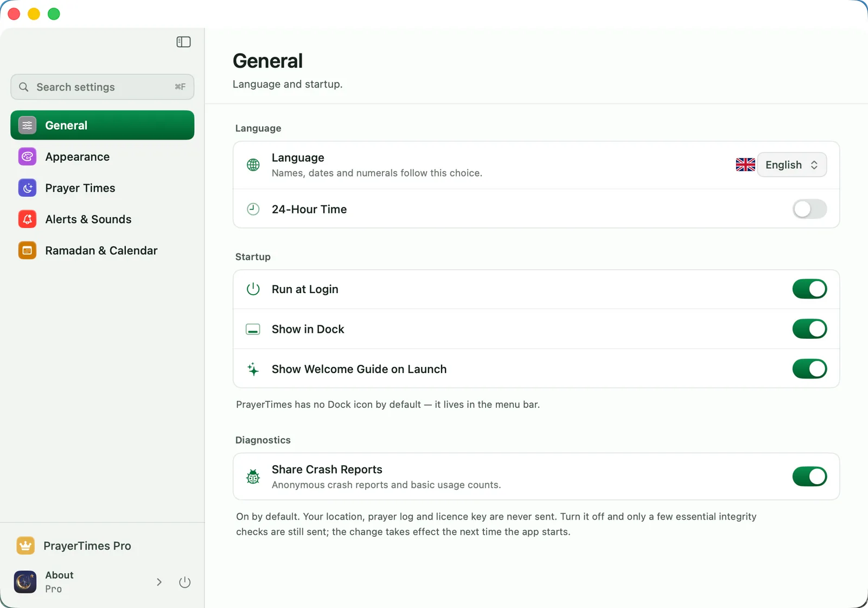
Task: Open the PrayerTimes Pro entry
Action: pos(103,546)
